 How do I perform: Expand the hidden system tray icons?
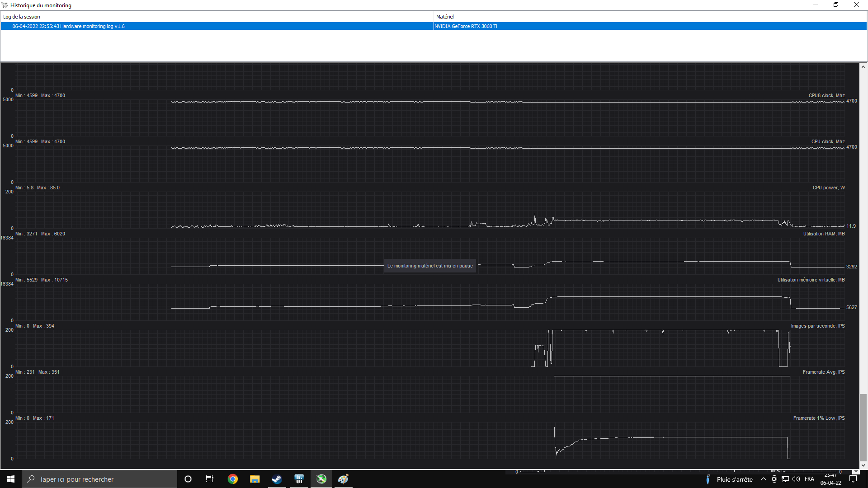[764, 479]
